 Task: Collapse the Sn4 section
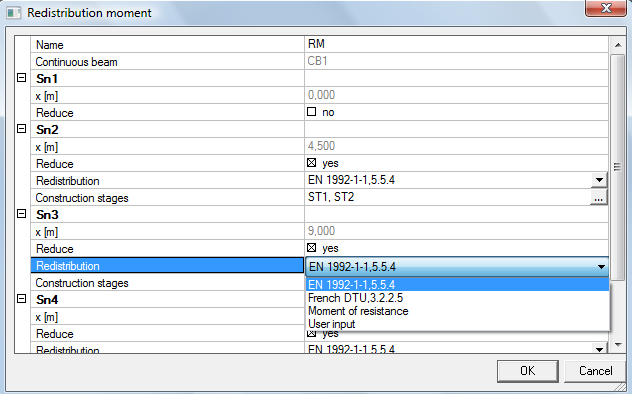click(x=22, y=299)
